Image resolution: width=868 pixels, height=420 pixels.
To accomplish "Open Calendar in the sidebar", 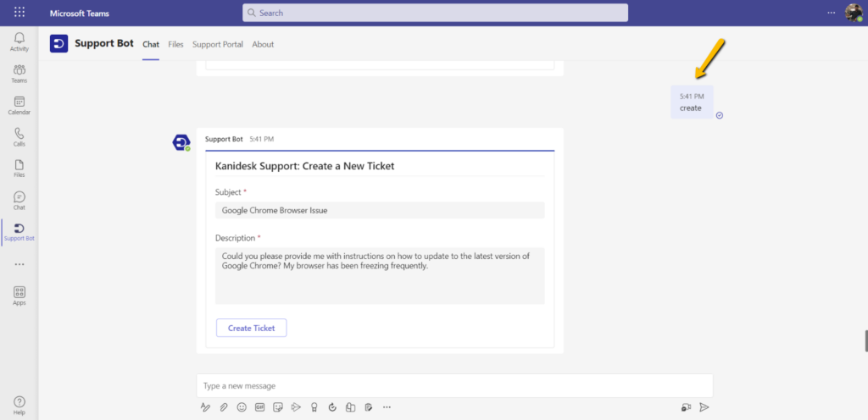I will tap(19, 106).
